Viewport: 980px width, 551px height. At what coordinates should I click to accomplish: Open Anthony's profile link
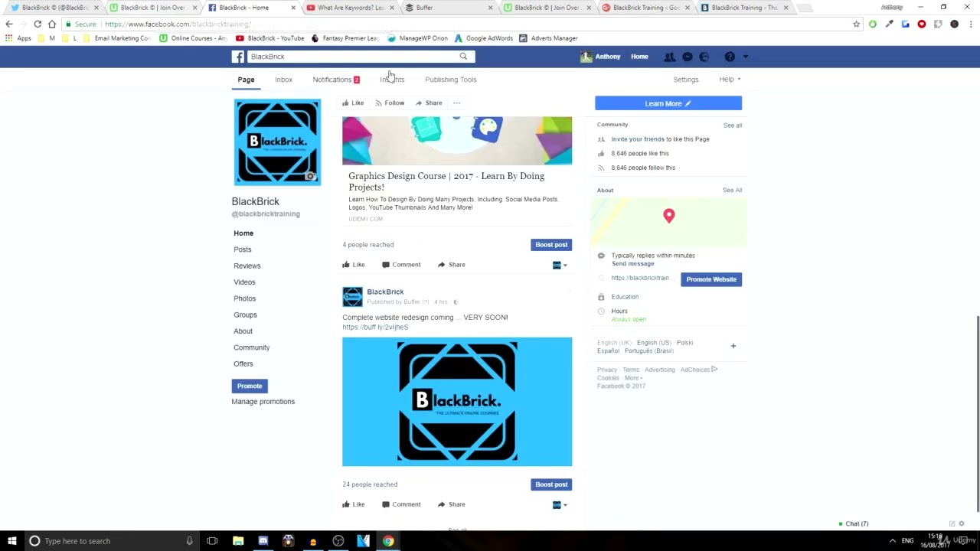point(600,57)
